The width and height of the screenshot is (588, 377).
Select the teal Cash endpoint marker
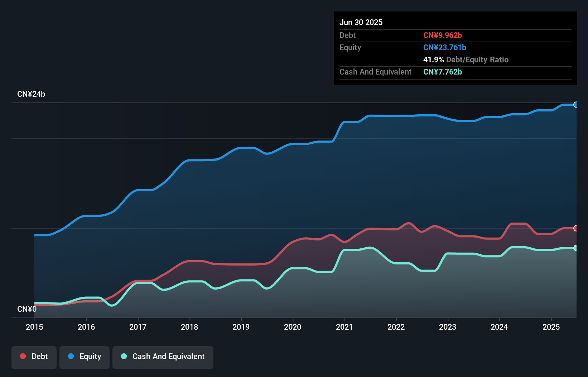click(575, 248)
